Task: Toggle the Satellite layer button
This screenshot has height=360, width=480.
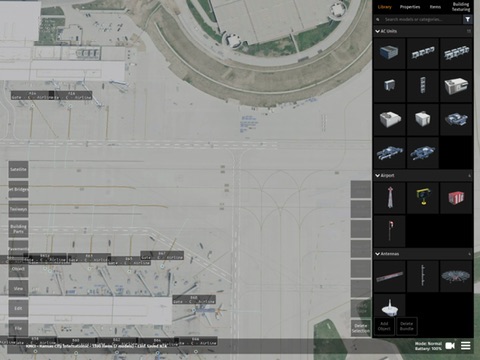Action: coord(18,169)
